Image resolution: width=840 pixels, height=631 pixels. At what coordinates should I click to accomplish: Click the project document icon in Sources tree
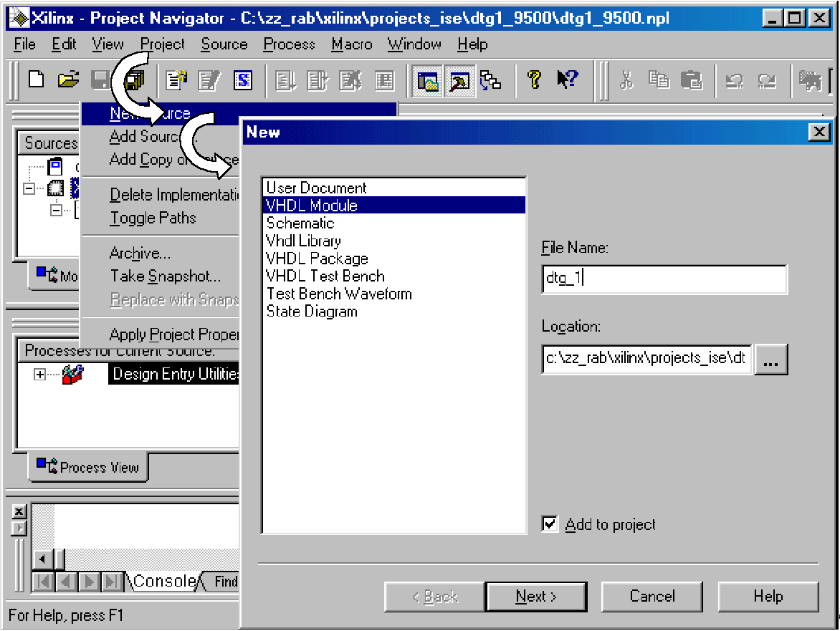click(x=55, y=166)
